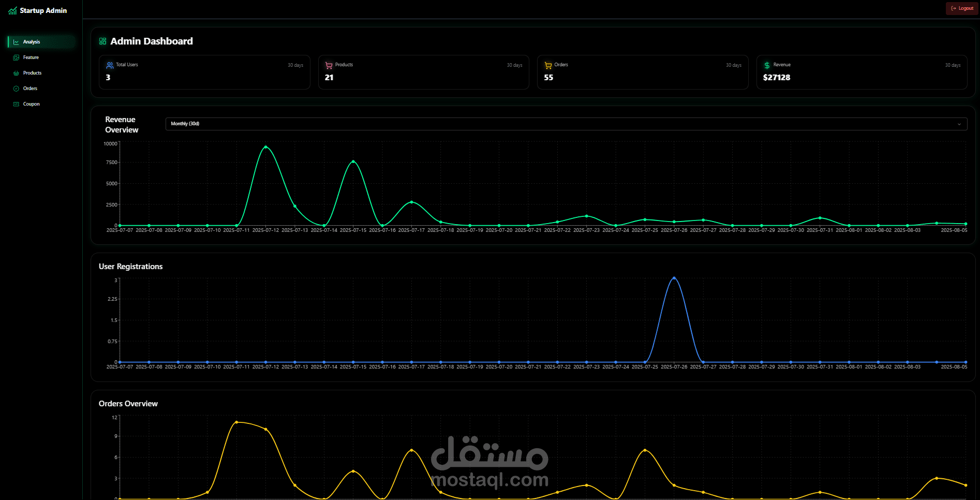
Task: Click the Logout button
Action: click(962, 8)
